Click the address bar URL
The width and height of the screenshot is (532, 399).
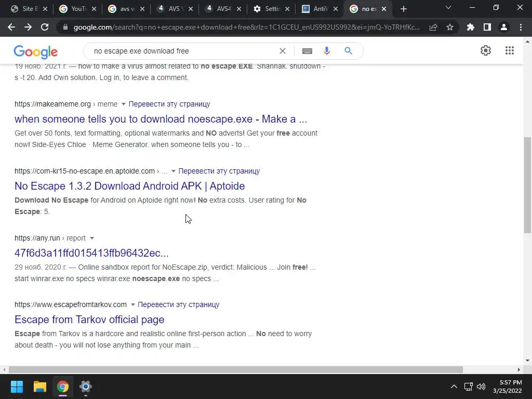pyautogui.click(x=247, y=27)
